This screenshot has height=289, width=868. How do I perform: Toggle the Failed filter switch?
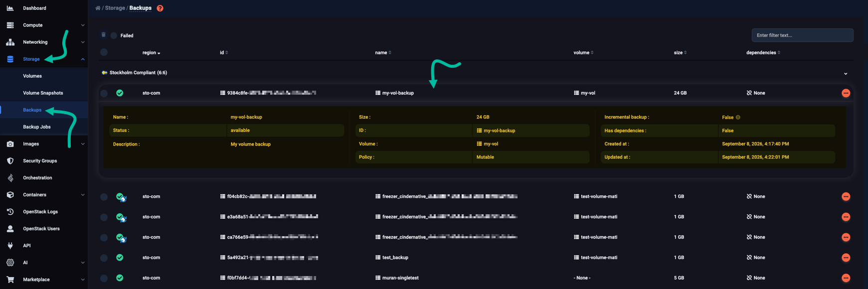coord(114,35)
